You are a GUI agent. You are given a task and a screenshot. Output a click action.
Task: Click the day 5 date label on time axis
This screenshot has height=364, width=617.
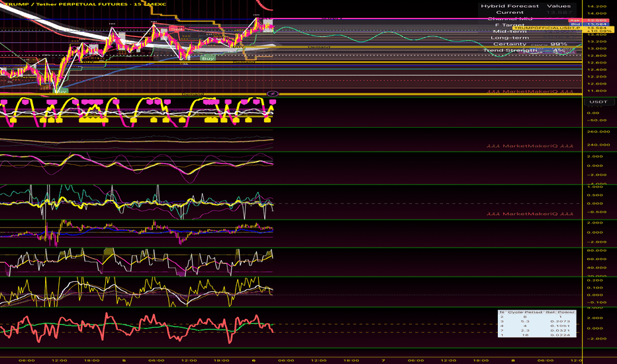point(124,361)
